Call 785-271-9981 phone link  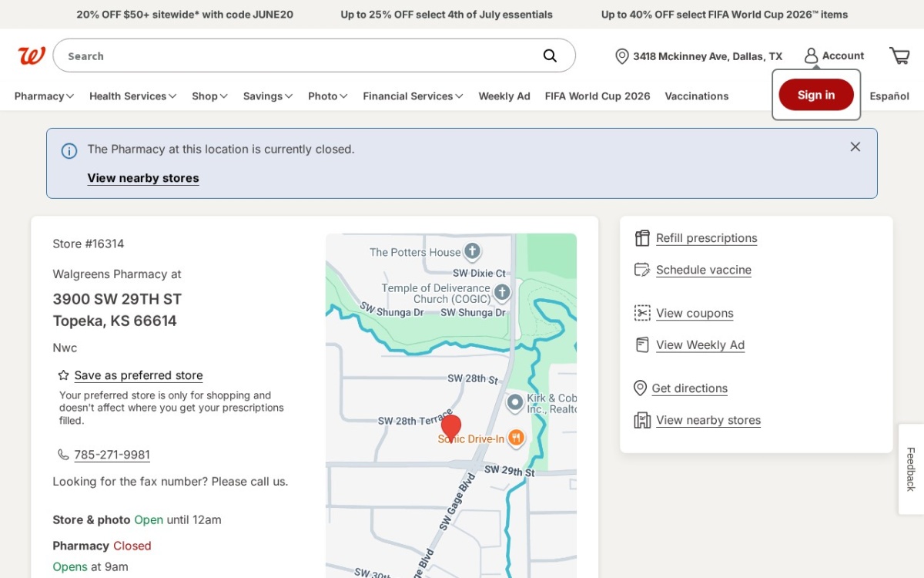pos(112,455)
